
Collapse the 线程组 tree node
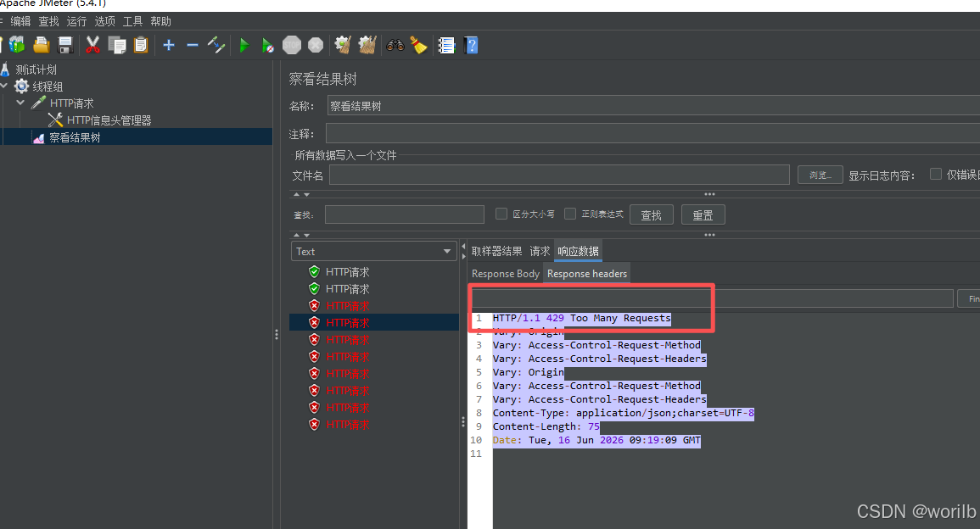[x=4, y=86]
